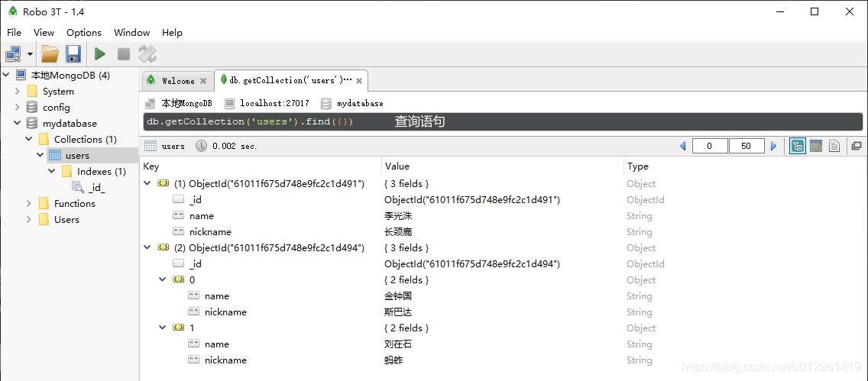Expand the Users folder in tree
The width and height of the screenshot is (868, 381).
(29, 220)
